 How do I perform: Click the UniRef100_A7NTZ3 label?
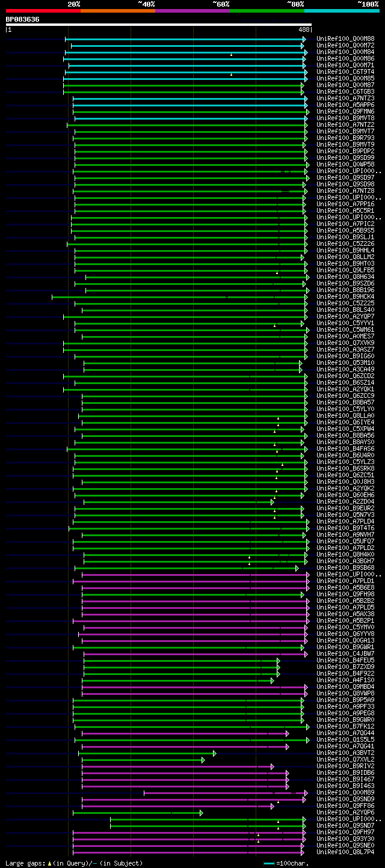345,98
